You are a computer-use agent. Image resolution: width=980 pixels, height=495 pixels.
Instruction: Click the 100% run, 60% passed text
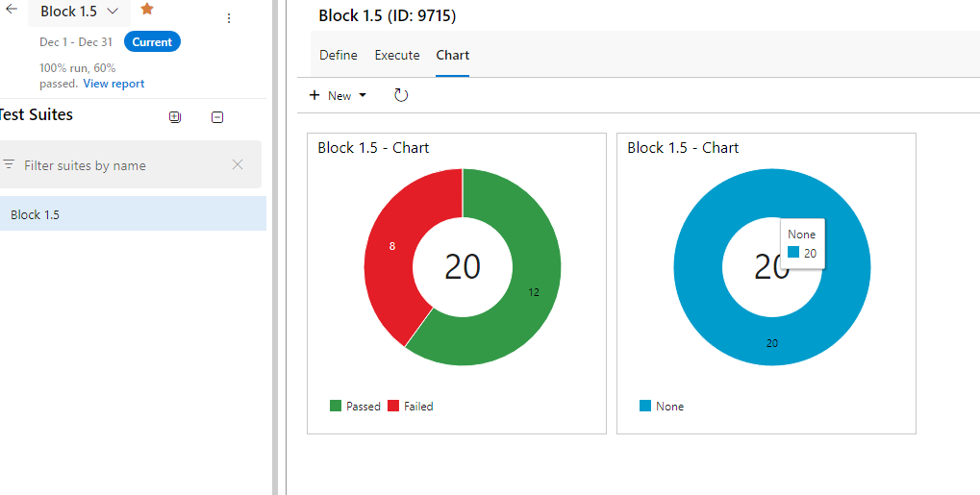[x=78, y=76]
